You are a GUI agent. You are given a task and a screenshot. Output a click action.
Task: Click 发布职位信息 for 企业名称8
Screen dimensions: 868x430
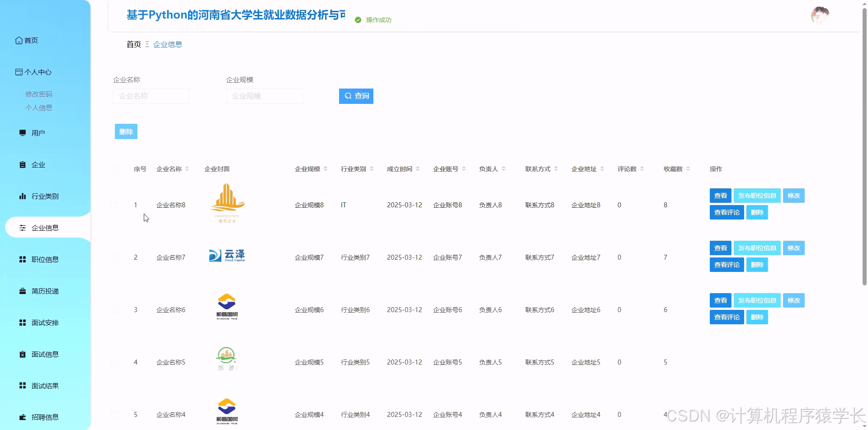pyautogui.click(x=757, y=195)
